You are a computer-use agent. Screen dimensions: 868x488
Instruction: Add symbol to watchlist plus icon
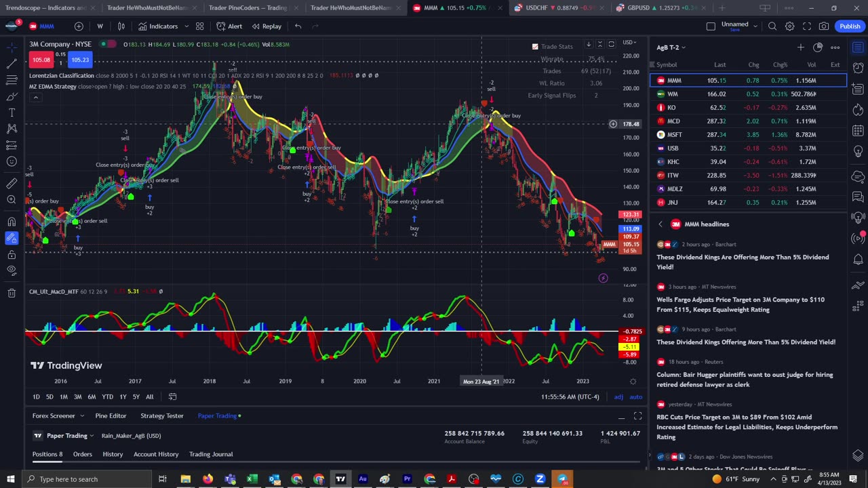(800, 47)
